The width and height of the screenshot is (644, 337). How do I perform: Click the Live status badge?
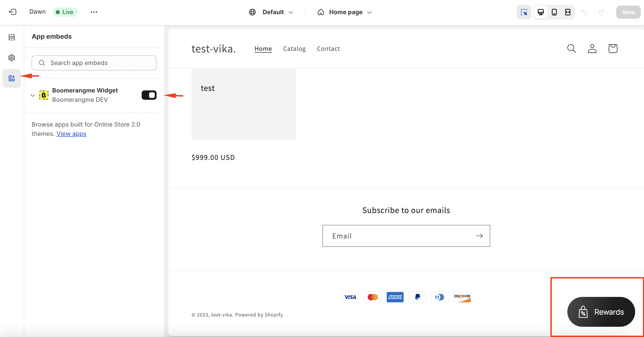pos(65,12)
